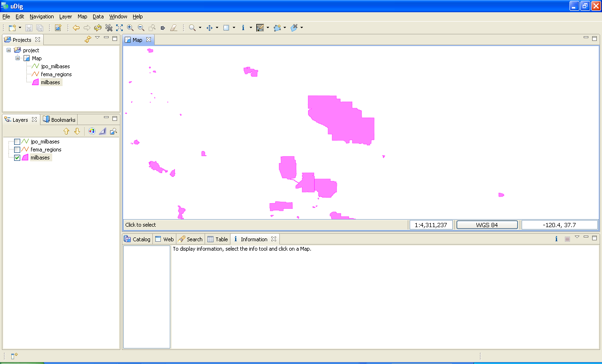Open the Layer menu
Screen dimensions: 602x364
pyautogui.click(x=65, y=16)
